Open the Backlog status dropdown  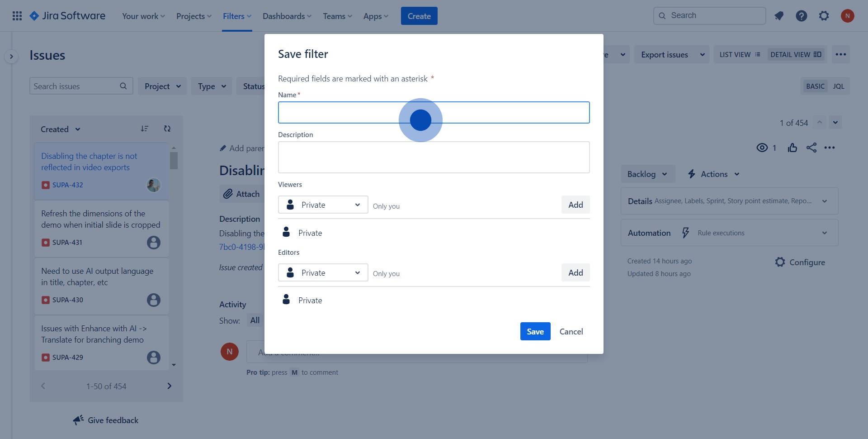[x=647, y=174]
